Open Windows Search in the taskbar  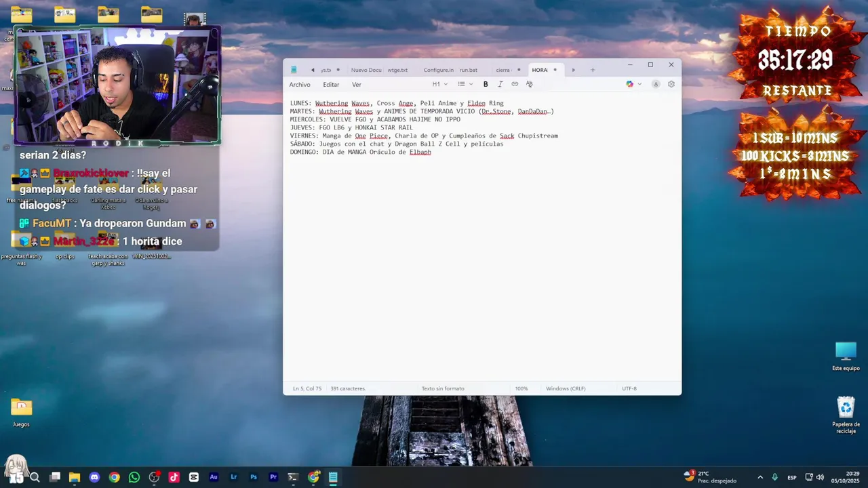pyautogui.click(x=35, y=477)
